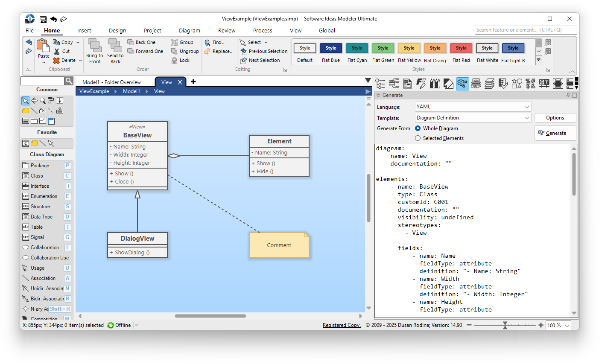Open the hierarchy tree sidebar icon
Viewport: 599px width, 364px height.
pos(380,83)
